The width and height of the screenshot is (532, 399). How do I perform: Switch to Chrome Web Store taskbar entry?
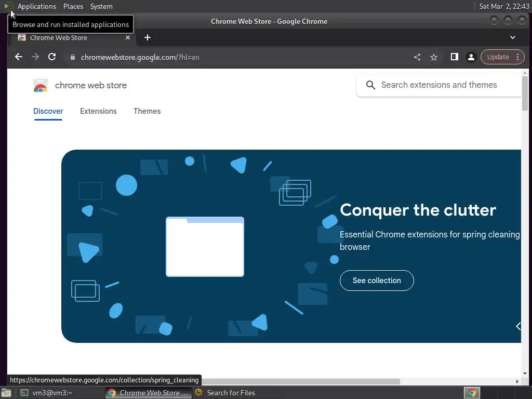[x=148, y=393]
